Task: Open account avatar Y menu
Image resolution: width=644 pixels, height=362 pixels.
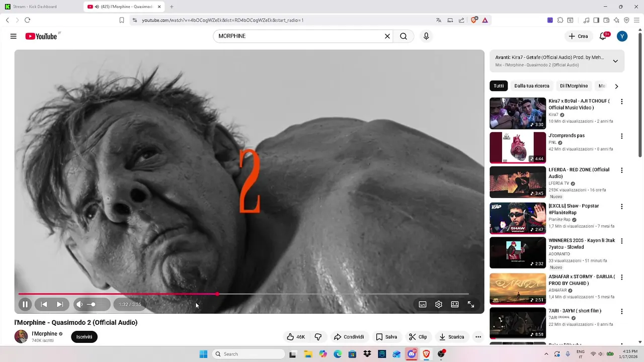Action: pyautogui.click(x=622, y=36)
